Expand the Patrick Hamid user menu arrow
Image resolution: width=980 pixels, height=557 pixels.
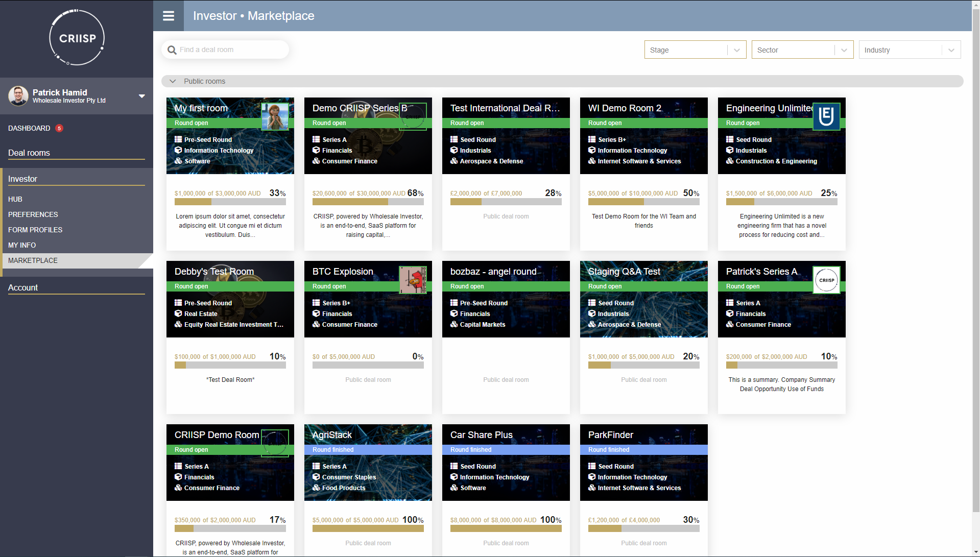click(x=142, y=96)
